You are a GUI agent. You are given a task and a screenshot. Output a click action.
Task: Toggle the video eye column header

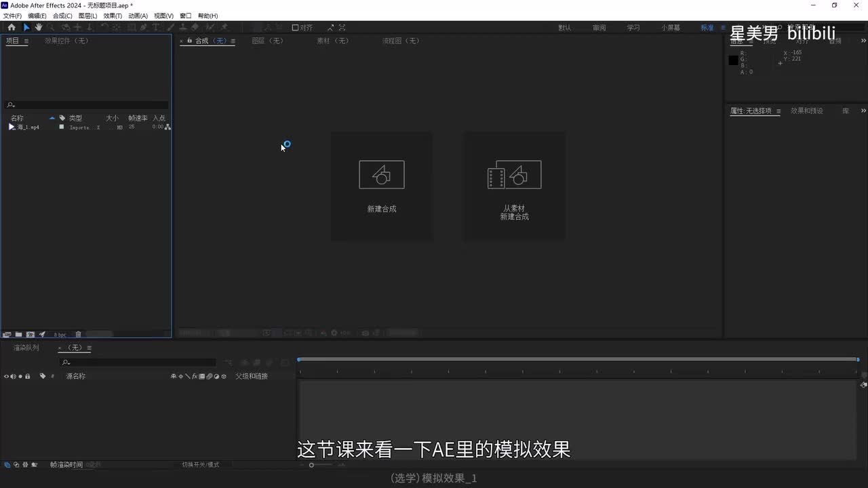6,376
